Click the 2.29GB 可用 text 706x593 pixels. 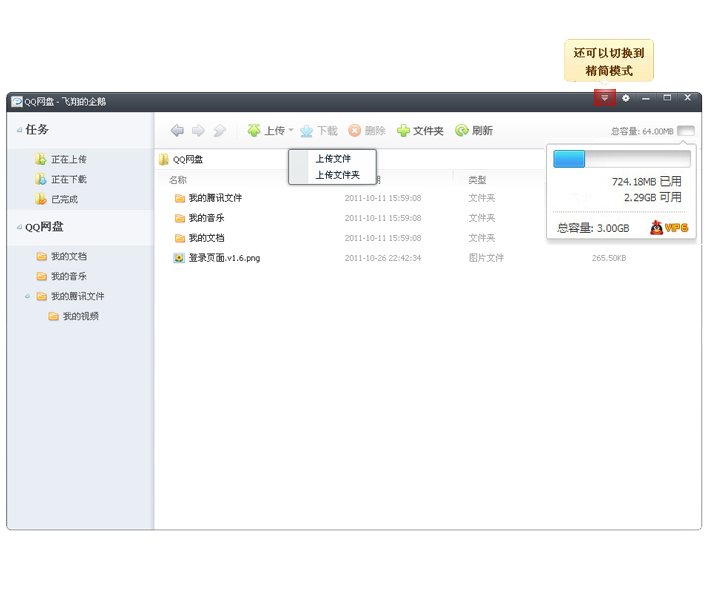(x=652, y=197)
